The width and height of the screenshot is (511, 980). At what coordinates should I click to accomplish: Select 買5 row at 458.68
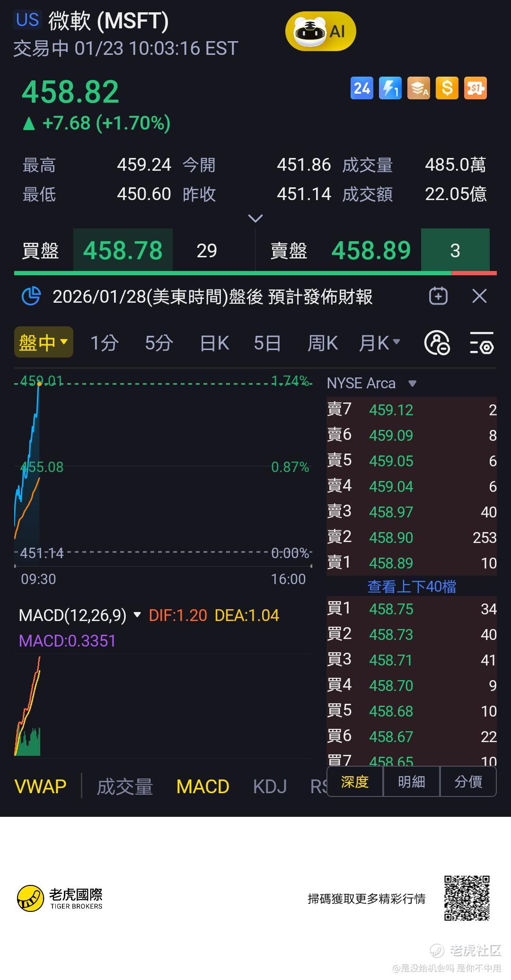pyautogui.click(x=412, y=711)
